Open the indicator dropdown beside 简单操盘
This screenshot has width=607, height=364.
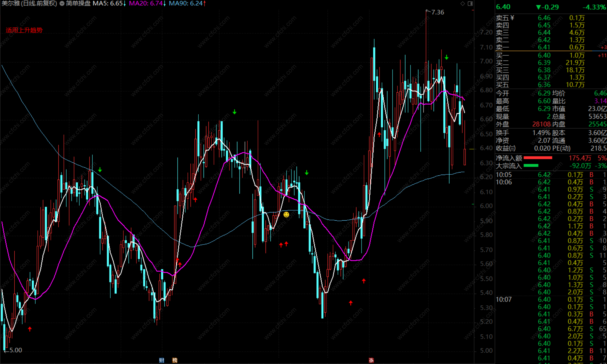pyautogui.click(x=62, y=4)
